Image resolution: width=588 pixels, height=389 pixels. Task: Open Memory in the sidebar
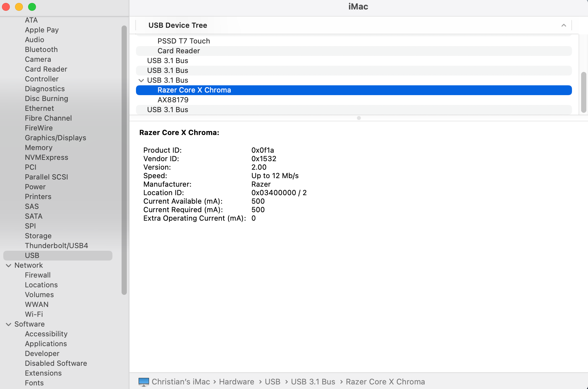pyautogui.click(x=39, y=148)
